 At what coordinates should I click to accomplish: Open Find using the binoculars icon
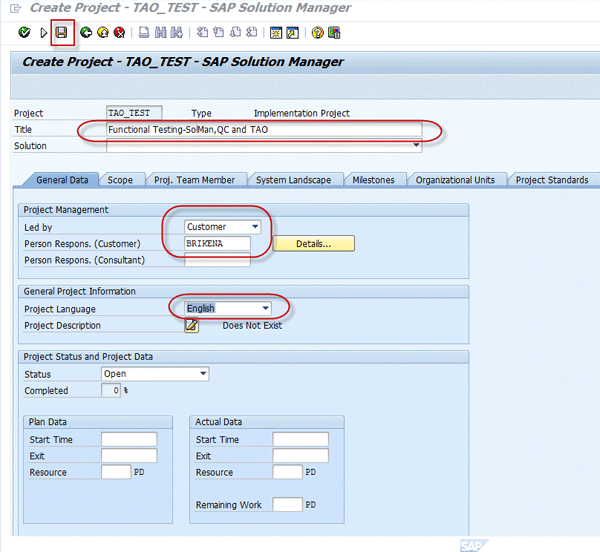tap(160, 33)
